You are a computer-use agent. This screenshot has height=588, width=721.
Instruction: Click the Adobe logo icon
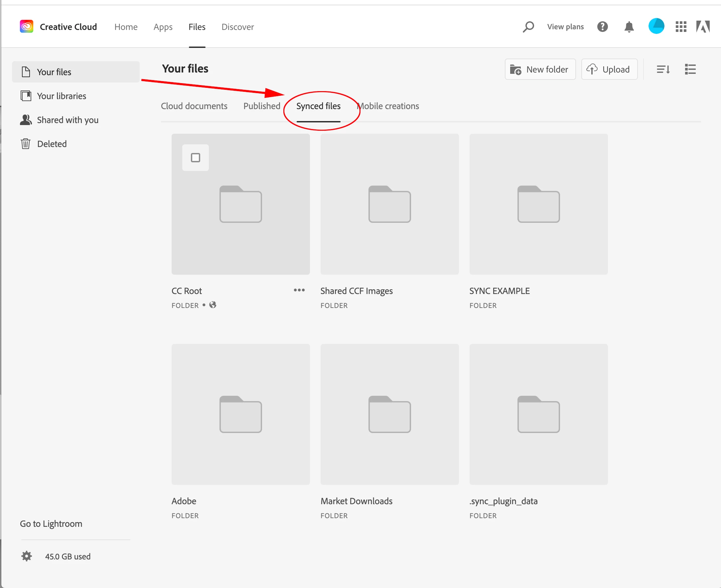point(703,27)
